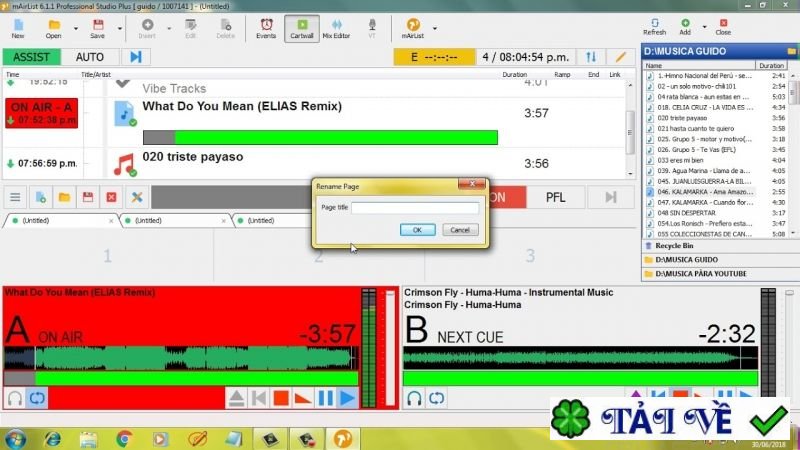800x450 pixels.
Task: Click Edit item toolbar icon
Action: click(190, 29)
